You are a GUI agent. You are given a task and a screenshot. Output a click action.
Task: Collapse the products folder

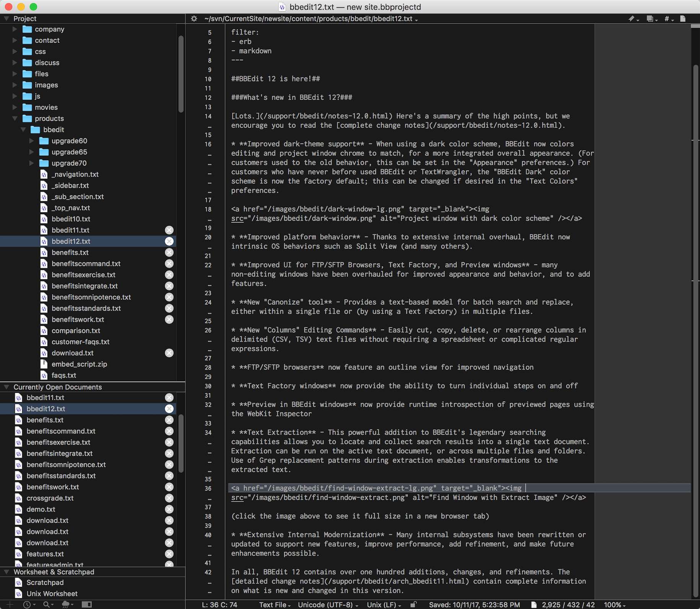click(x=15, y=119)
